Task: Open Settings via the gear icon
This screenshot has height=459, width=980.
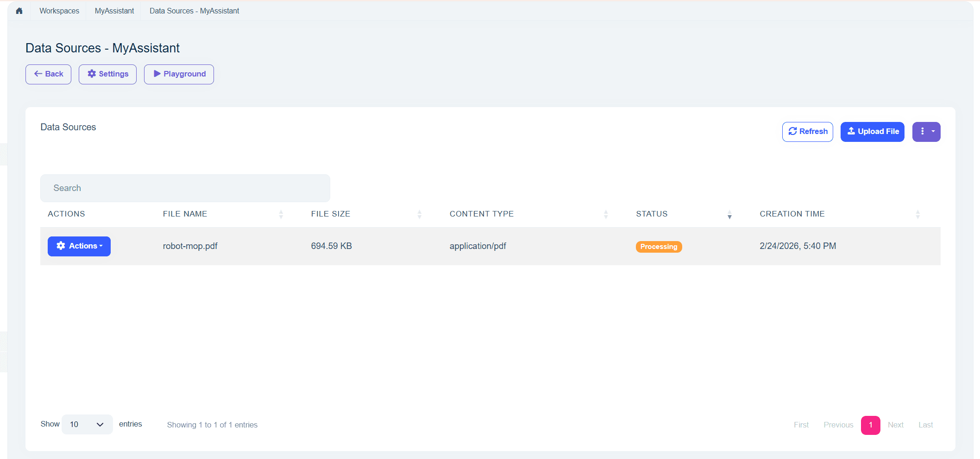Action: pyautogui.click(x=107, y=74)
